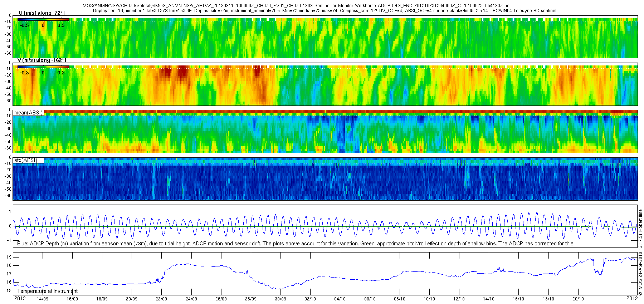Click the 18/09 date tick label
644x304 pixels.
(102, 299)
